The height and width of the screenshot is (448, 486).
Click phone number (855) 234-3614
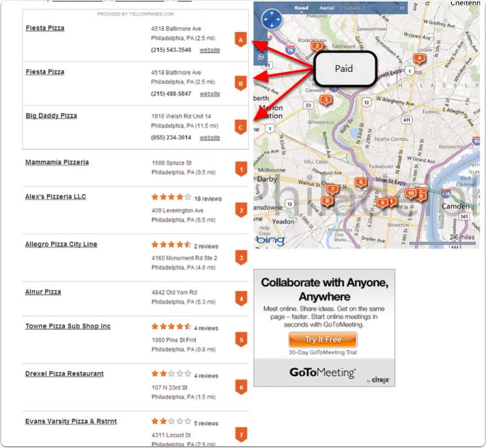coord(171,137)
